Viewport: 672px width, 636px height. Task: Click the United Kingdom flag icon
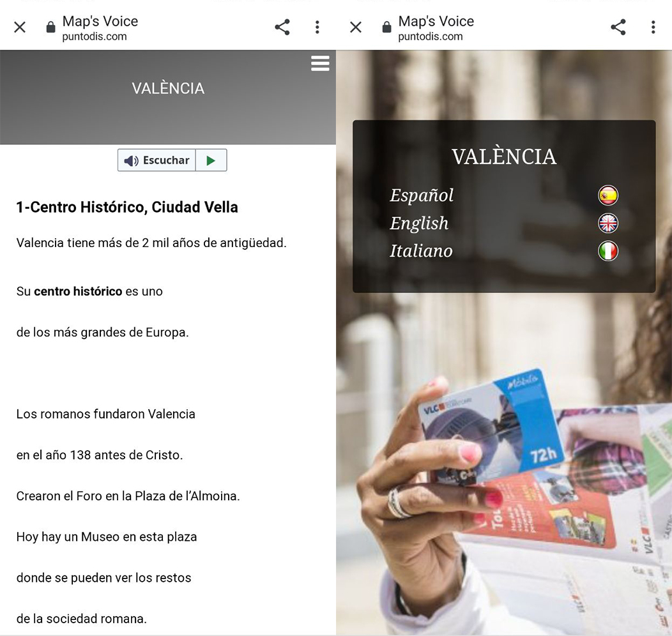pyautogui.click(x=608, y=223)
